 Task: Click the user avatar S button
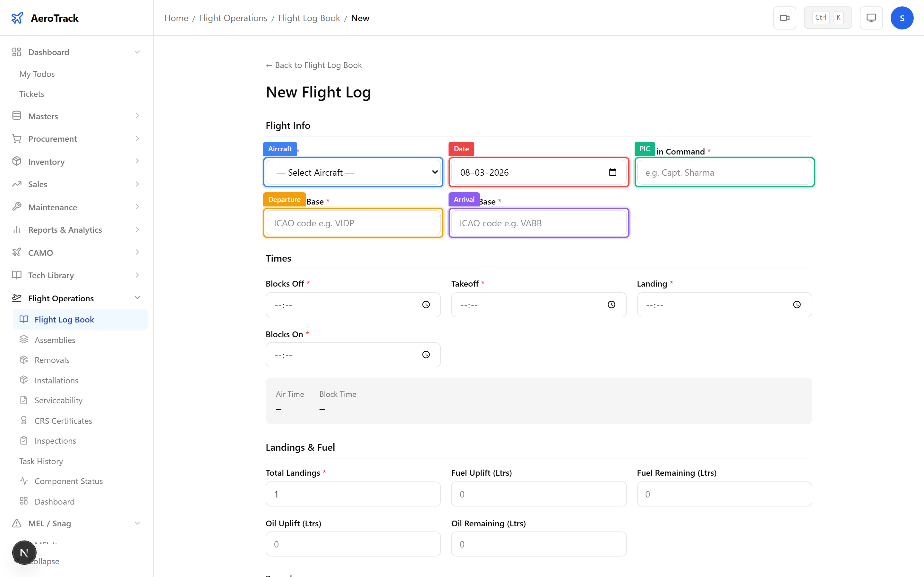pos(902,18)
